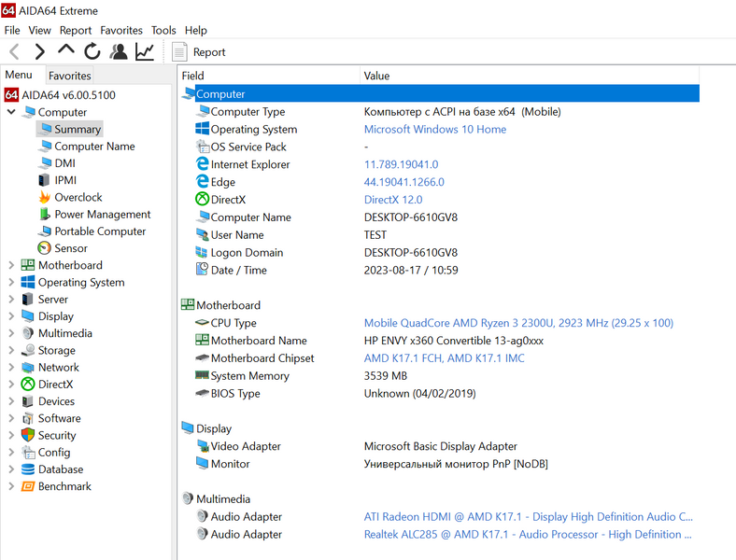The image size is (736, 560).
Task: Open the Report menu
Action: [x=76, y=31]
